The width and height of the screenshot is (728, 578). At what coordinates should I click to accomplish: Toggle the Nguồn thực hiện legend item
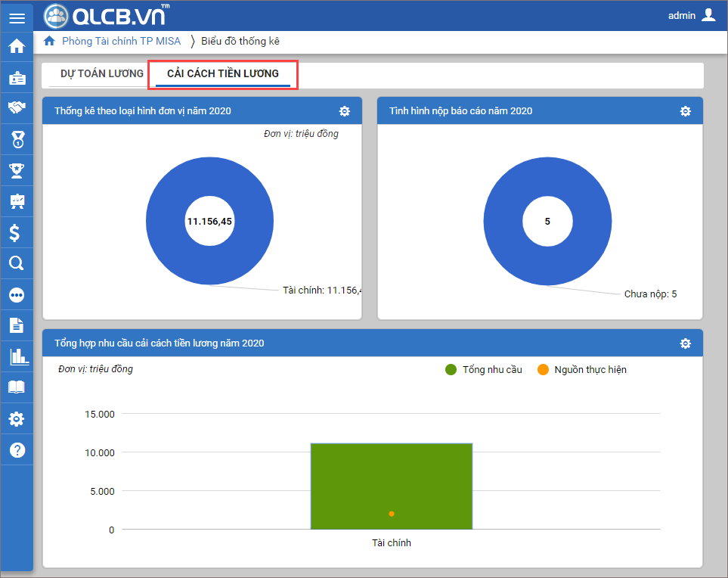[581, 370]
